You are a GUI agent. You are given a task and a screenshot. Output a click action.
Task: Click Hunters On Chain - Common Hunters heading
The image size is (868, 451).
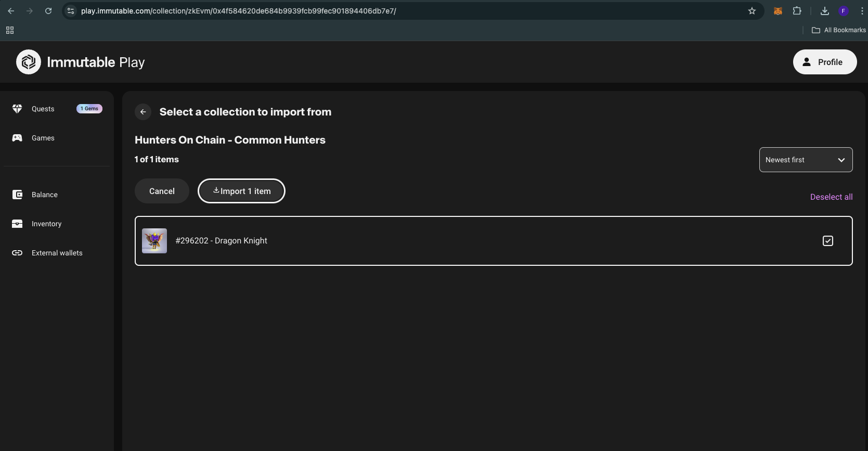coord(230,140)
